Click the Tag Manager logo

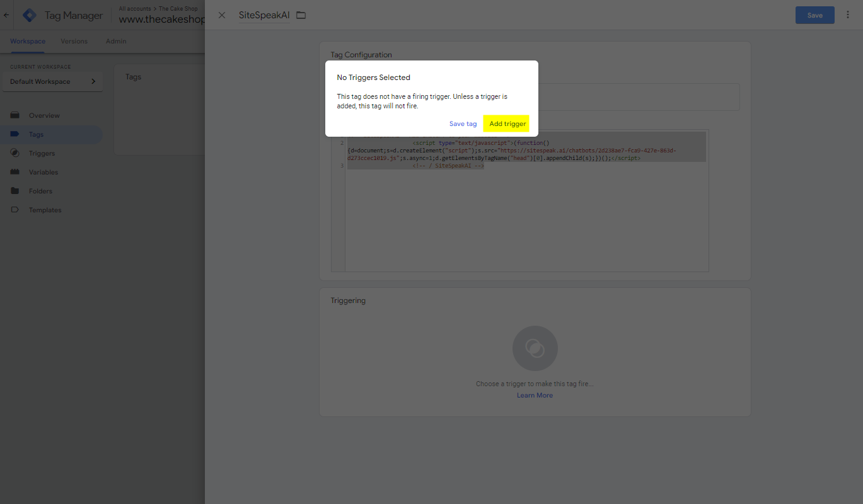tap(30, 15)
